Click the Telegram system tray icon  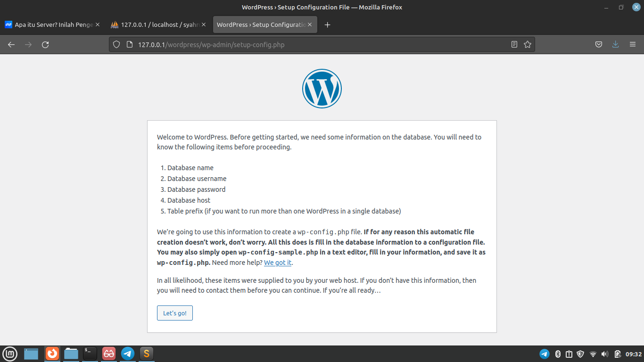[544, 354]
